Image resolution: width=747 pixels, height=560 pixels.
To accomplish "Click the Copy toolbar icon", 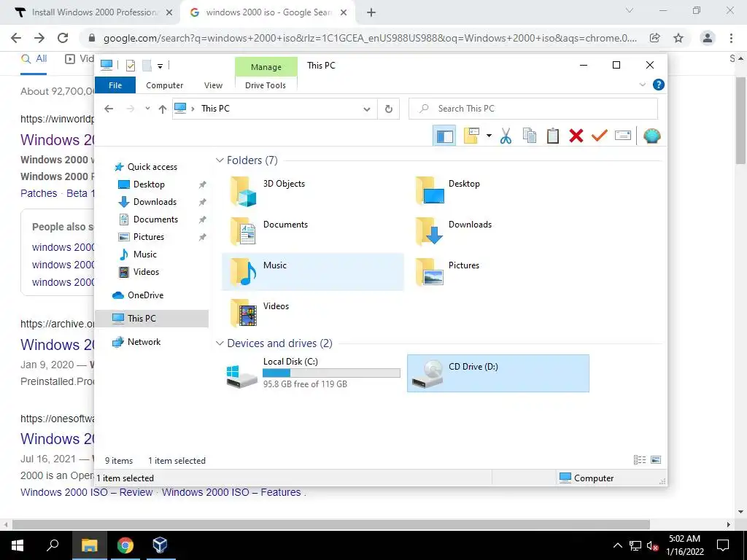I will click(x=530, y=136).
